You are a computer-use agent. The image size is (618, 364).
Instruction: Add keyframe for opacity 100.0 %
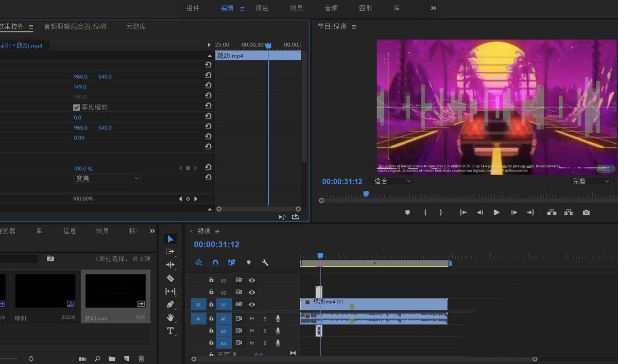point(187,168)
